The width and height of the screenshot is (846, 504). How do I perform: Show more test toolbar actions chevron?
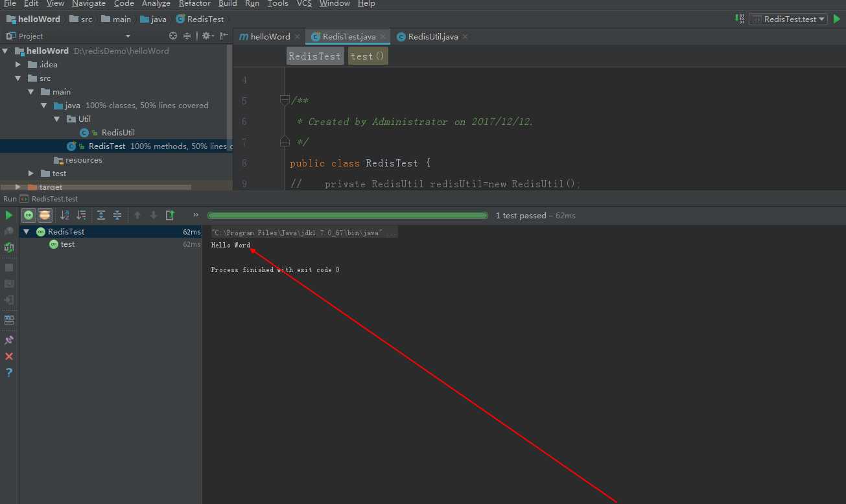[196, 215]
